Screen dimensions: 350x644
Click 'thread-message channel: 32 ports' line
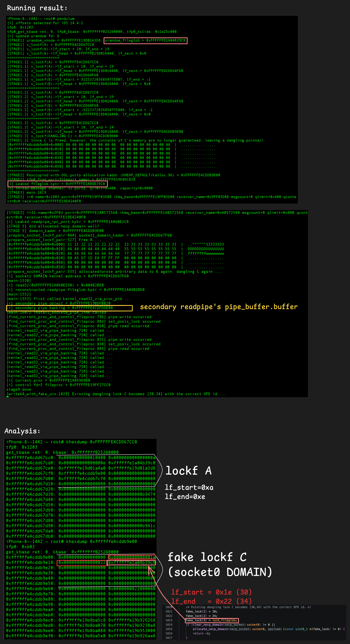tap(80, 188)
